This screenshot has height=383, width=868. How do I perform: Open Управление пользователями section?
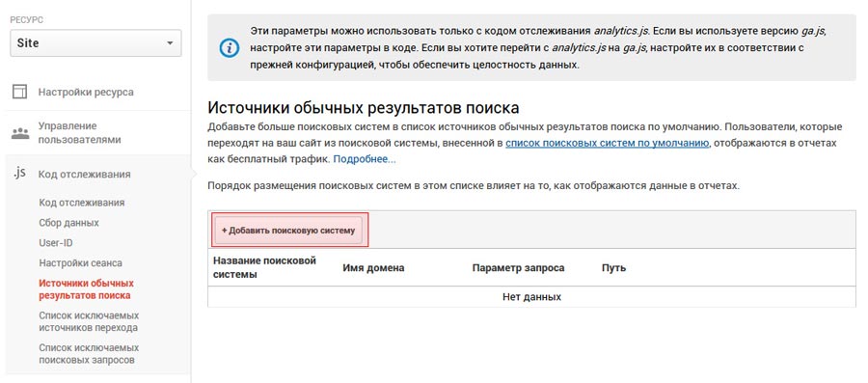tap(79, 133)
